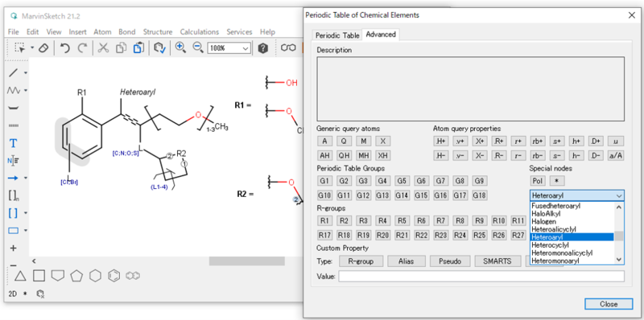Expand the rectangle shape options arrow
644x320 pixels.
tap(26, 231)
